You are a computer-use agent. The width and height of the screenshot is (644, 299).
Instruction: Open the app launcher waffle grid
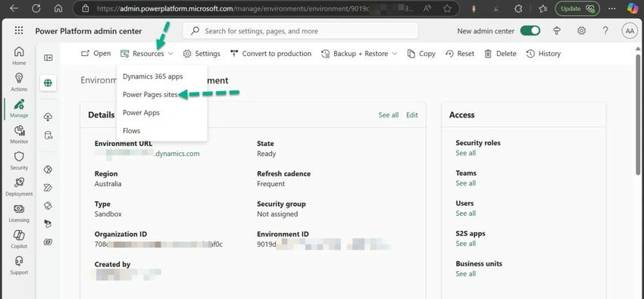[19, 31]
